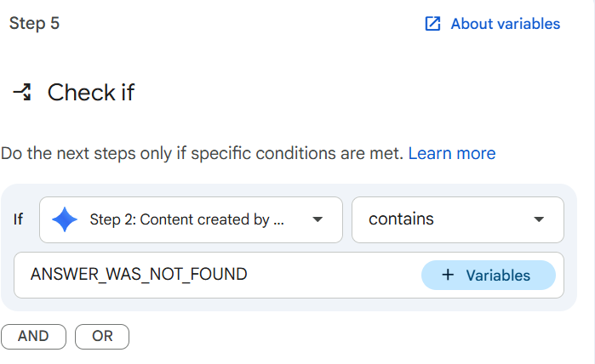Viewport: 595px width, 364px height.
Task: Open the contains operator dropdown
Action: tap(457, 219)
